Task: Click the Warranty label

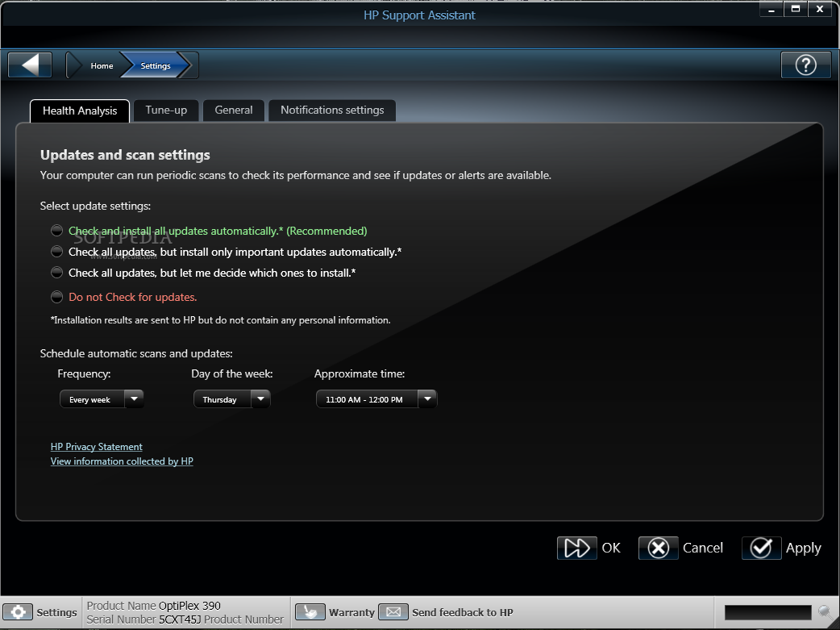Action: coord(351,612)
